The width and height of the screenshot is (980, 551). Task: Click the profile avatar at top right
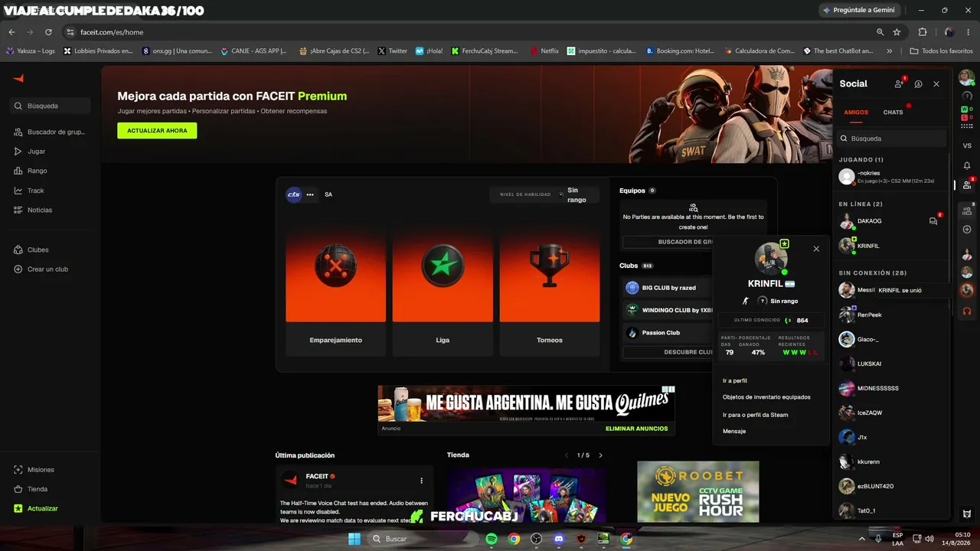967,78
